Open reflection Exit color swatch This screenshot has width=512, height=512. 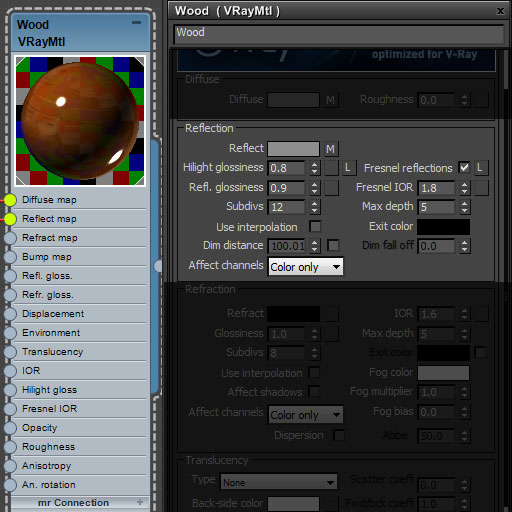(x=444, y=227)
